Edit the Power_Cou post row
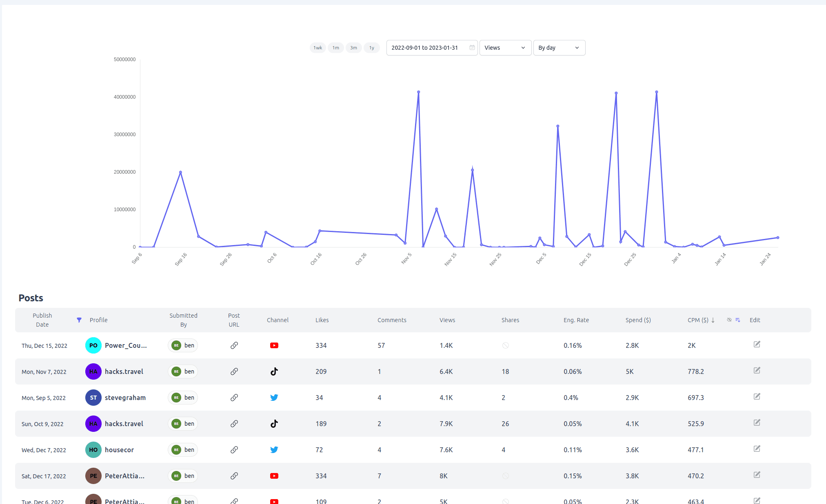 [757, 345]
